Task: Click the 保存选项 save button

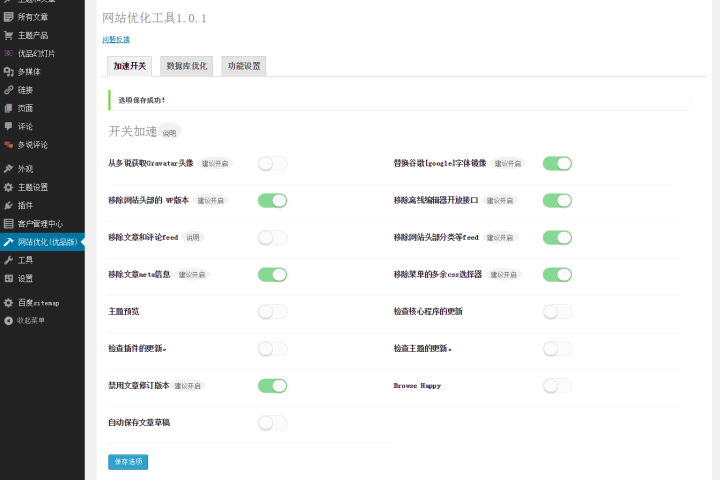Action: pos(128,462)
